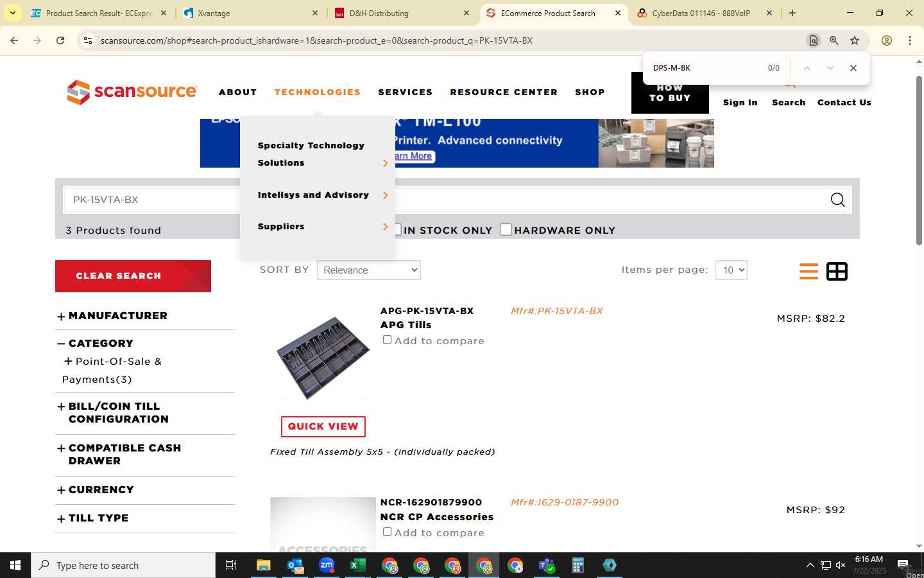Open the Technologies menu

(318, 92)
